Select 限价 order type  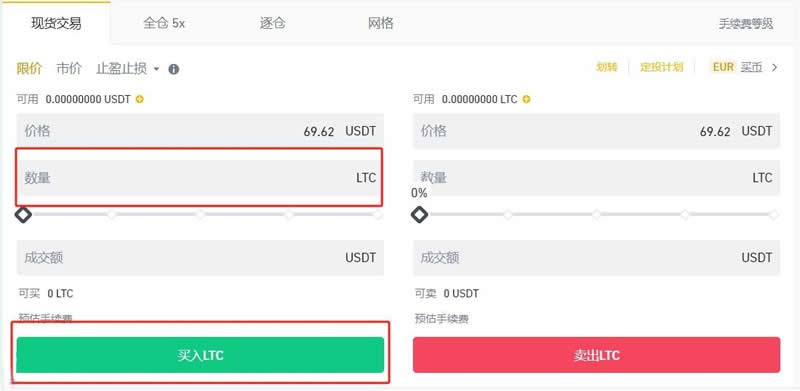pos(29,68)
